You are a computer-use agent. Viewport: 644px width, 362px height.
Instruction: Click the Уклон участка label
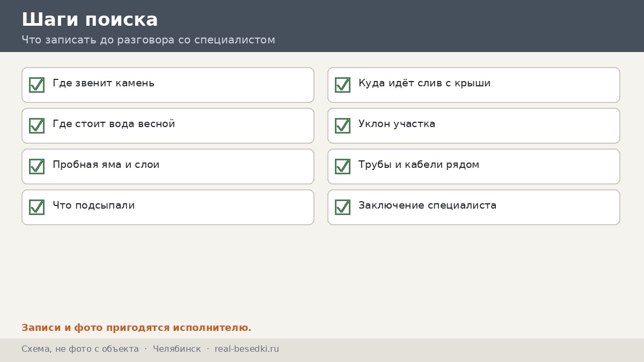pos(397,124)
